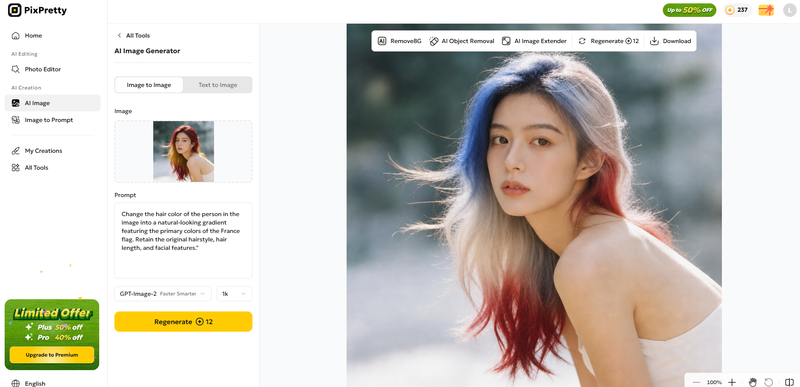Click AI Image Extender tool

click(534, 41)
